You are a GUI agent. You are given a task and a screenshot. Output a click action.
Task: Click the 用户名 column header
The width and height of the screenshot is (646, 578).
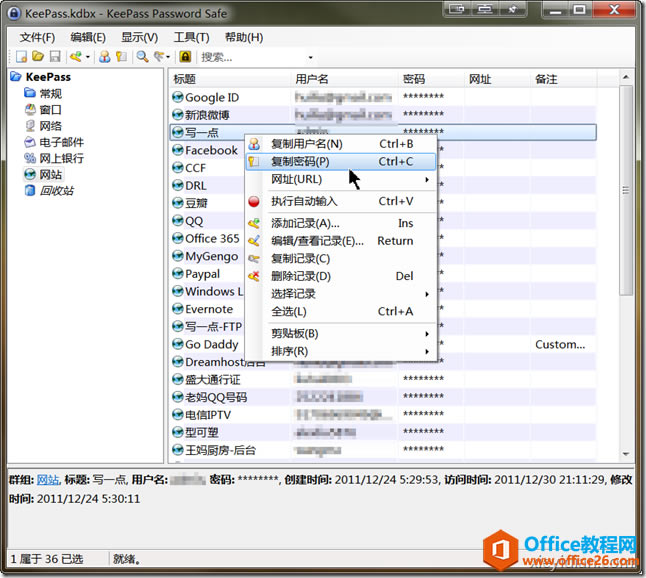pyautogui.click(x=345, y=79)
